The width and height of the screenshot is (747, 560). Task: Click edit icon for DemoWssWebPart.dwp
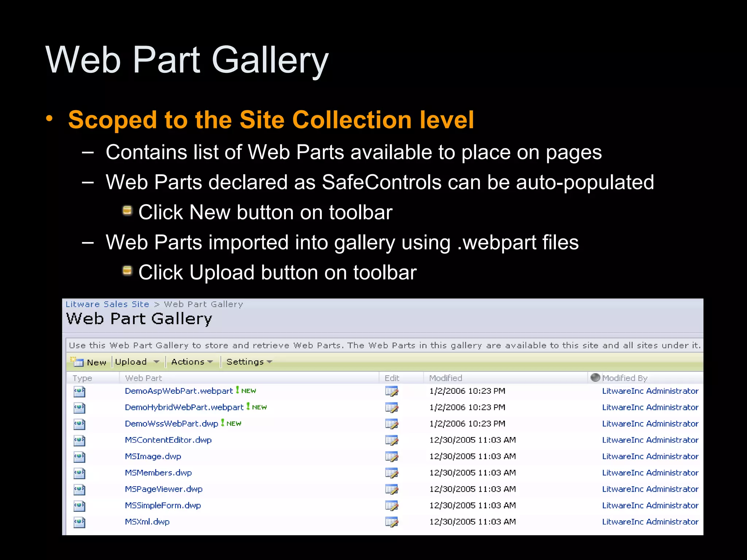(392, 424)
